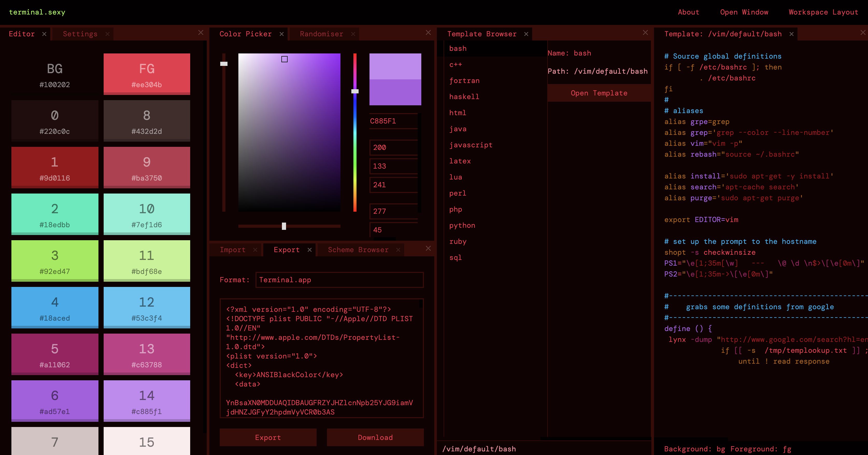
Task: Select color 14 swatch #c885f1
Action: [147, 401]
